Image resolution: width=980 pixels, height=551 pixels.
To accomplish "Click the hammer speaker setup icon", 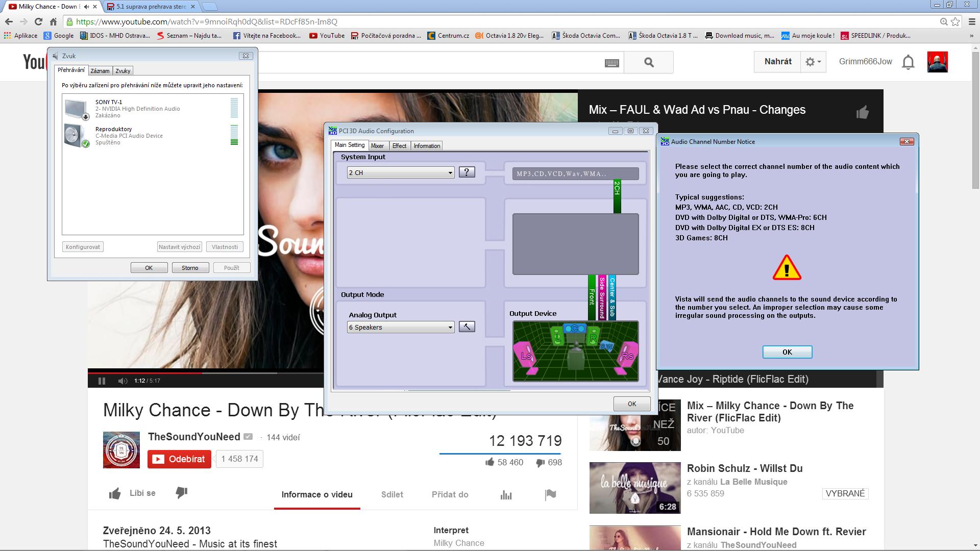I will 467,327.
